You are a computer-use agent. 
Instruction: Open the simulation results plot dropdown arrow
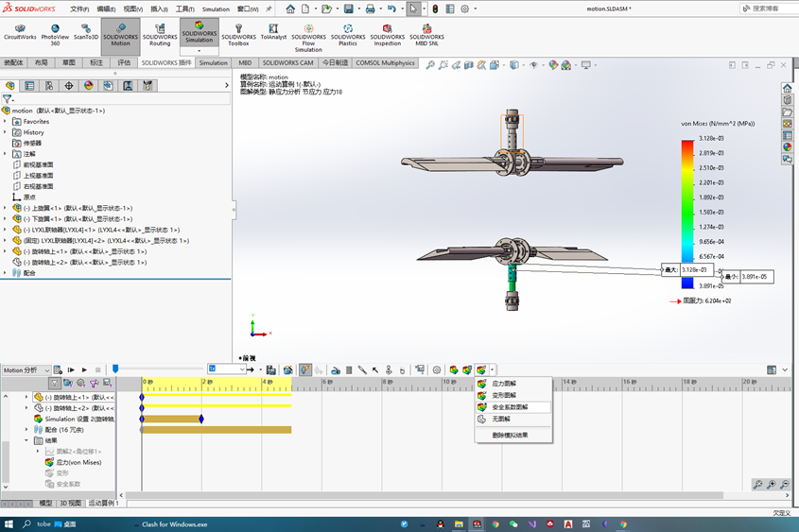point(493,370)
